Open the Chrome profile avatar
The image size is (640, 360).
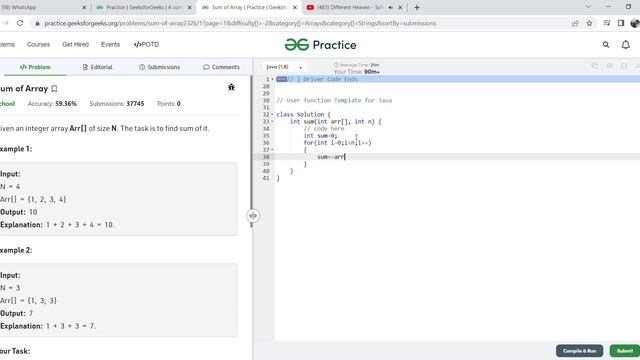[635, 23]
